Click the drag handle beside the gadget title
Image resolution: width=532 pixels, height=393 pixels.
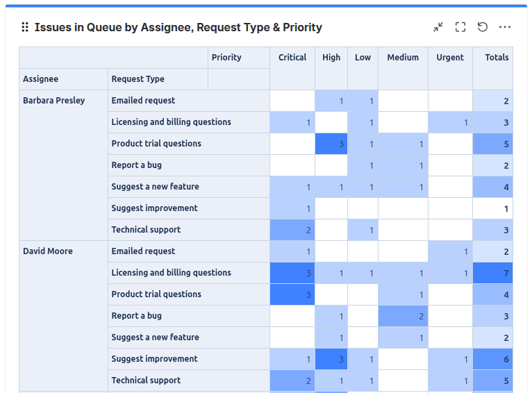click(x=25, y=27)
